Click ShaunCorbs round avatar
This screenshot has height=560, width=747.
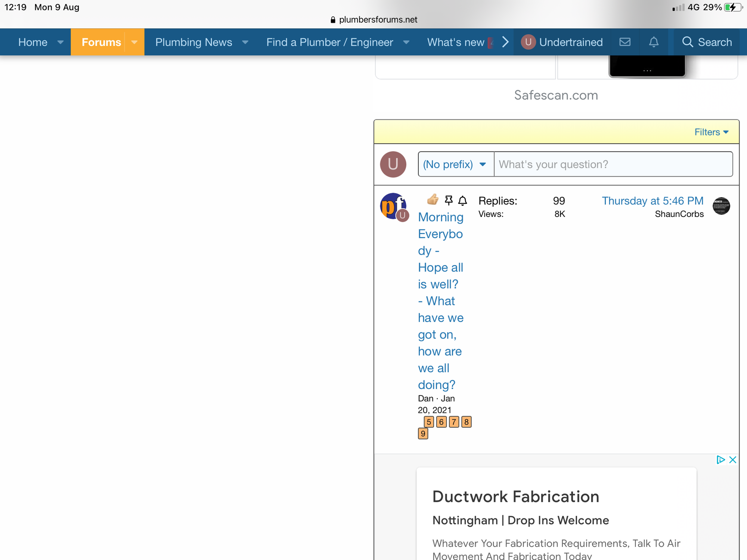[x=721, y=206]
